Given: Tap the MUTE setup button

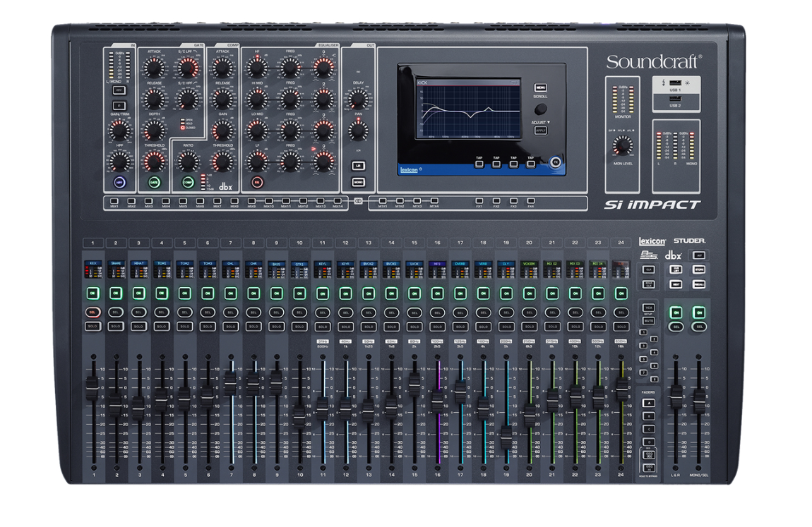Looking at the screenshot, I should click(x=648, y=321).
